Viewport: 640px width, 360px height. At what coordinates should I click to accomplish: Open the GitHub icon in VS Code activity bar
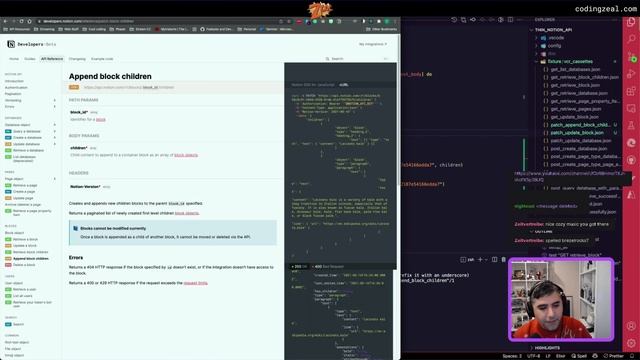[631, 160]
